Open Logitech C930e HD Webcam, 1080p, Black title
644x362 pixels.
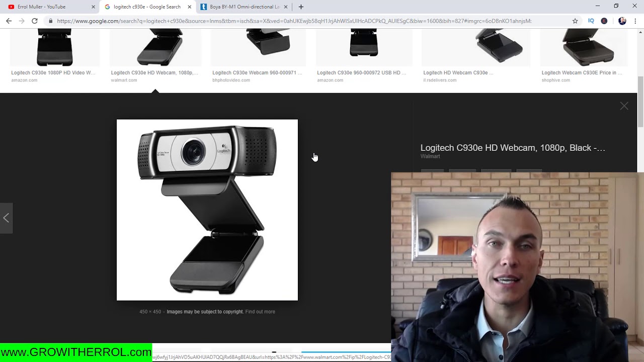coord(513,148)
